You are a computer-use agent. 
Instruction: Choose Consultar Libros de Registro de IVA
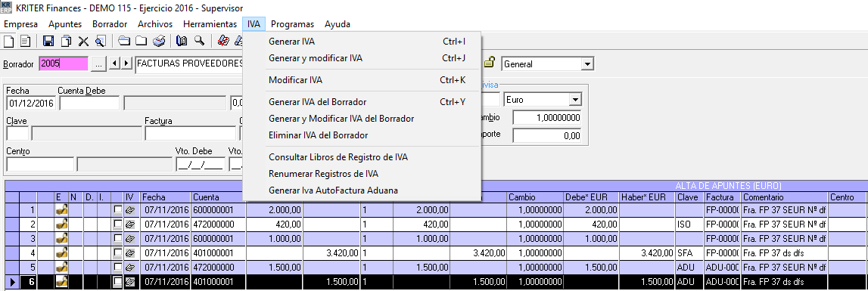tap(362, 157)
